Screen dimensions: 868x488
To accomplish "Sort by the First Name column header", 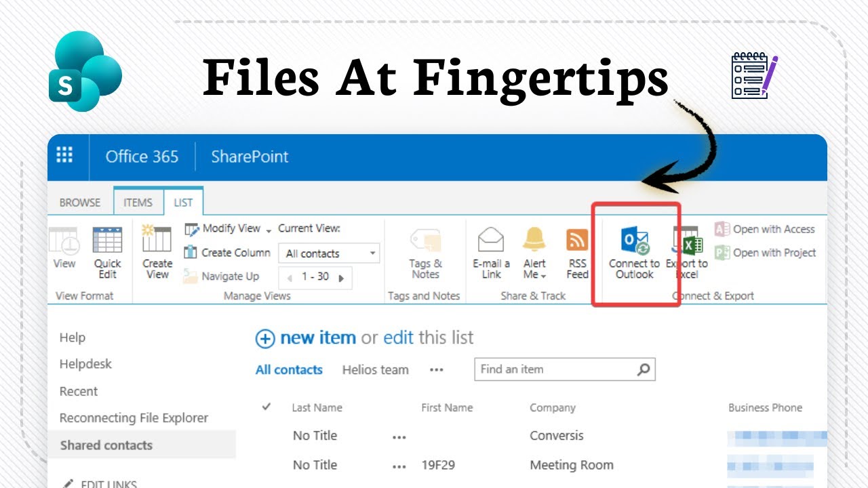I will (x=447, y=407).
